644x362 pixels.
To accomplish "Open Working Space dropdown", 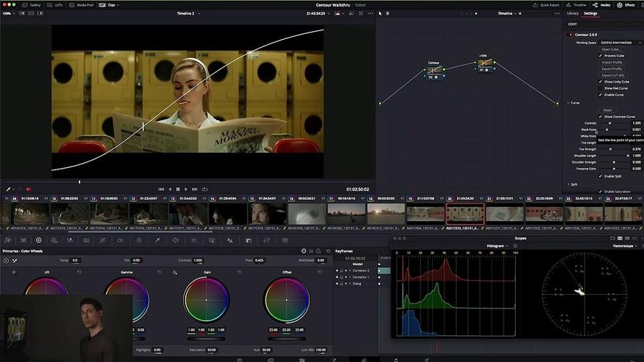I will click(x=620, y=43).
